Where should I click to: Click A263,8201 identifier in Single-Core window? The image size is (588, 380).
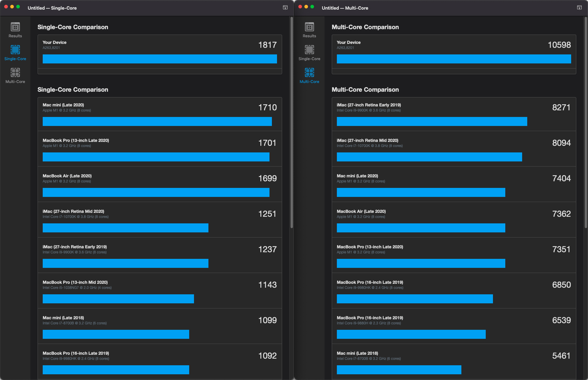(51, 48)
